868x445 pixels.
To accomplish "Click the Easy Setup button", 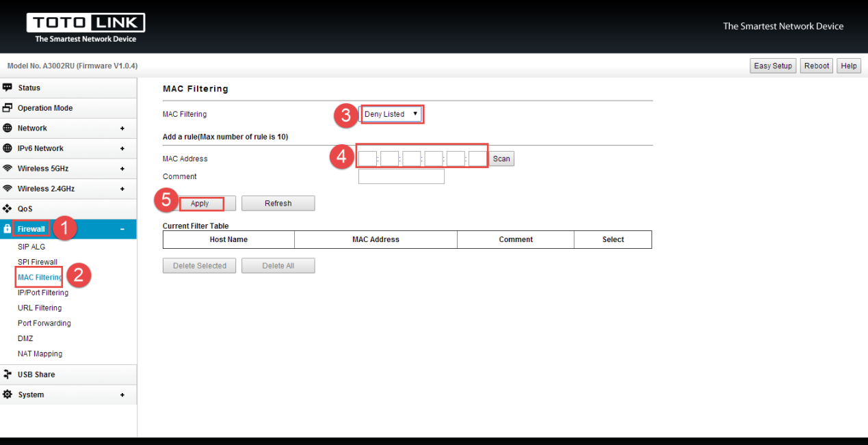I will point(773,66).
